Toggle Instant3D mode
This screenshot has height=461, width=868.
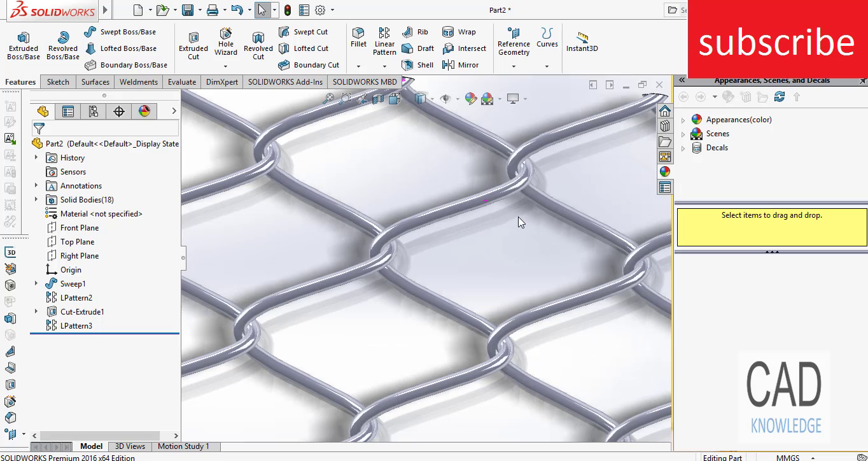(582, 42)
